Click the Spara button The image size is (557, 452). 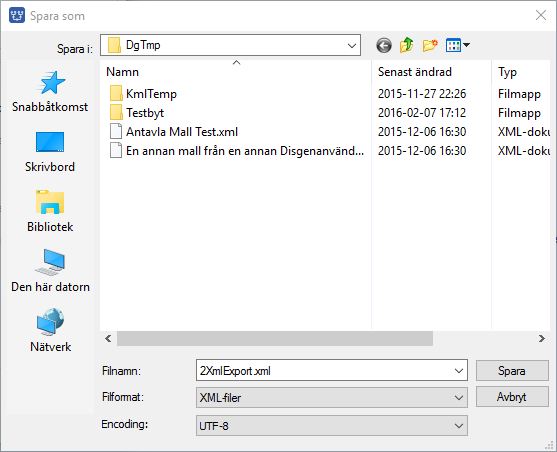[x=512, y=371]
